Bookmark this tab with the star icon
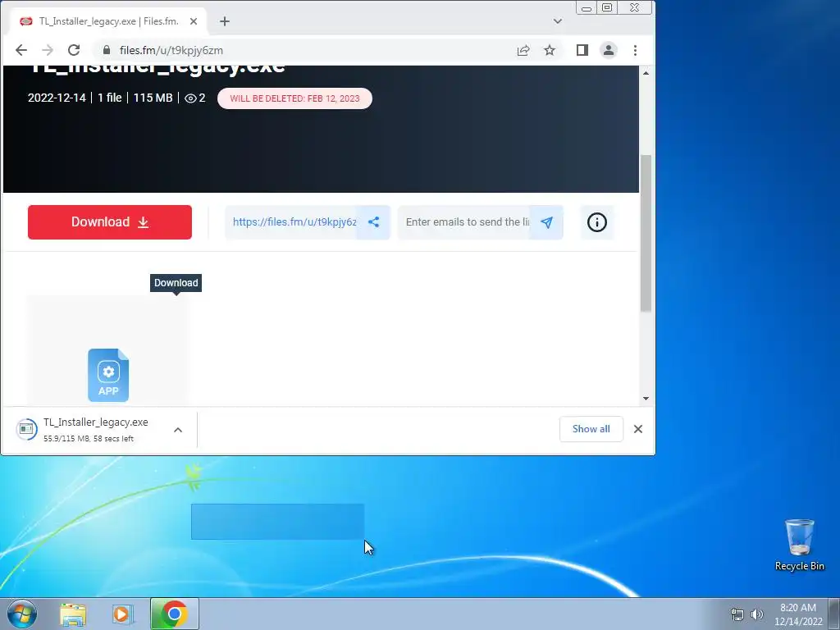The height and width of the screenshot is (630, 840). [x=550, y=50]
